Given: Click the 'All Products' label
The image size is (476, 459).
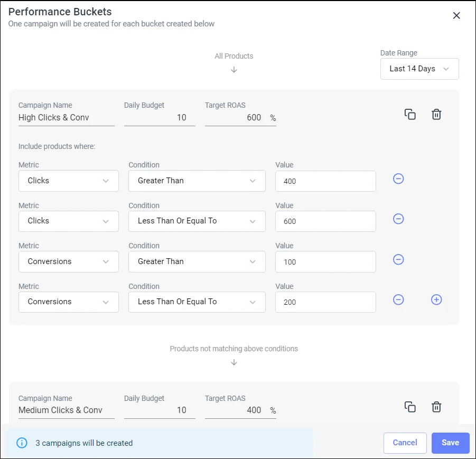Looking at the screenshot, I should coord(234,56).
